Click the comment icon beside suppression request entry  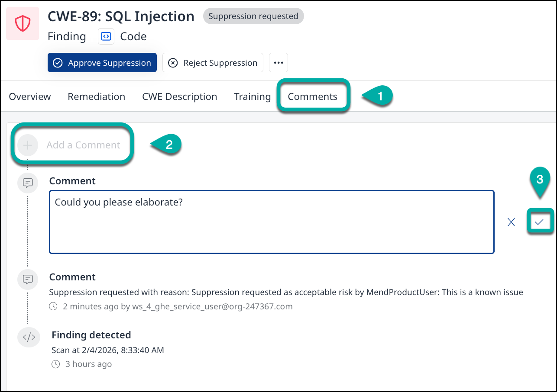[28, 279]
